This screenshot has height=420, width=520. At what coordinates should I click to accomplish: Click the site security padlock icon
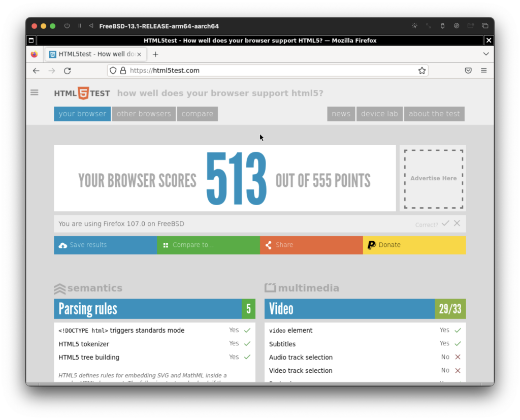click(123, 70)
